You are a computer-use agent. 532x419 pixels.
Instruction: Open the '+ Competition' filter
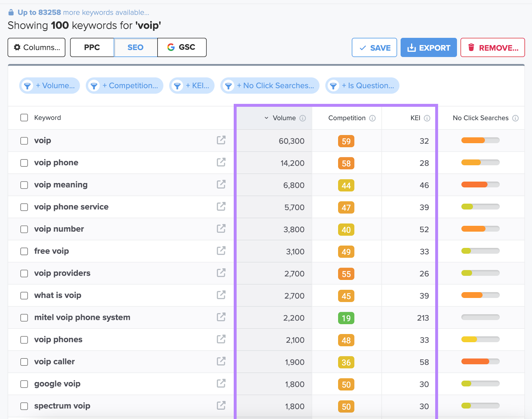[x=124, y=86]
